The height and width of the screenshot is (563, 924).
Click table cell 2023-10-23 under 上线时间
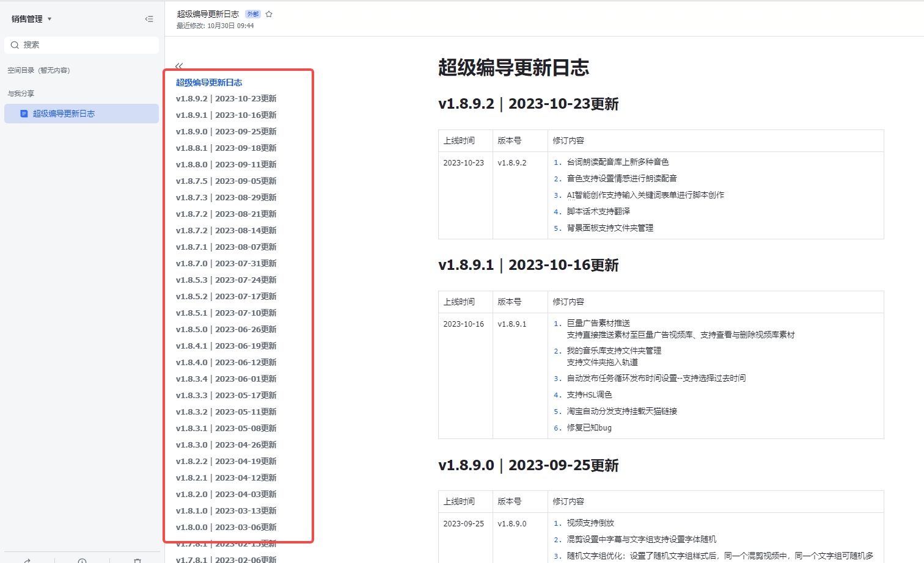click(x=463, y=163)
